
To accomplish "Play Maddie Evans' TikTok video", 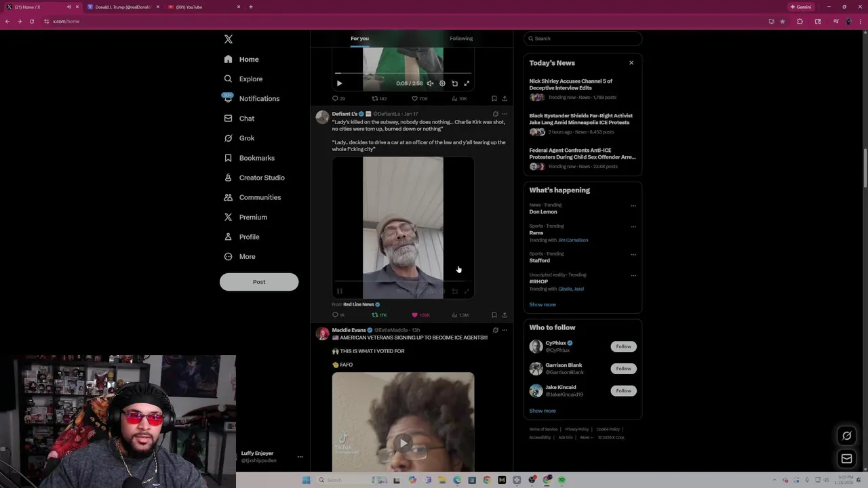I will click(x=403, y=443).
